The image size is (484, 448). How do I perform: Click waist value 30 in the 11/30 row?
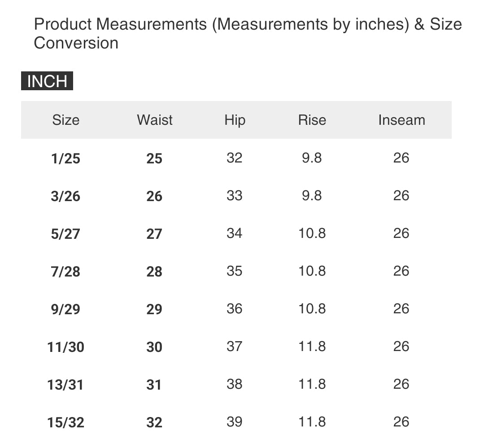point(154,347)
